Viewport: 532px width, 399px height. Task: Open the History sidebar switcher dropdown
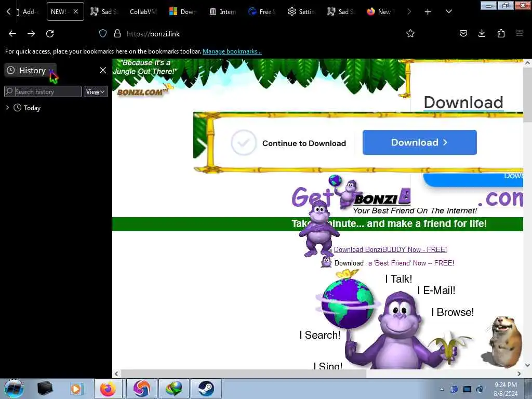tap(31, 70)
